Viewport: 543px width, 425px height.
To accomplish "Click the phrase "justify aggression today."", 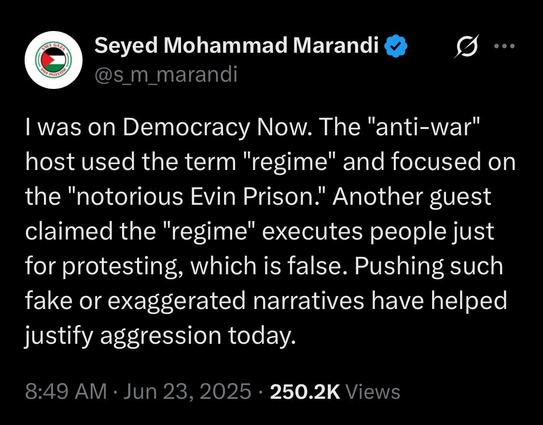I will coord(161,336).
